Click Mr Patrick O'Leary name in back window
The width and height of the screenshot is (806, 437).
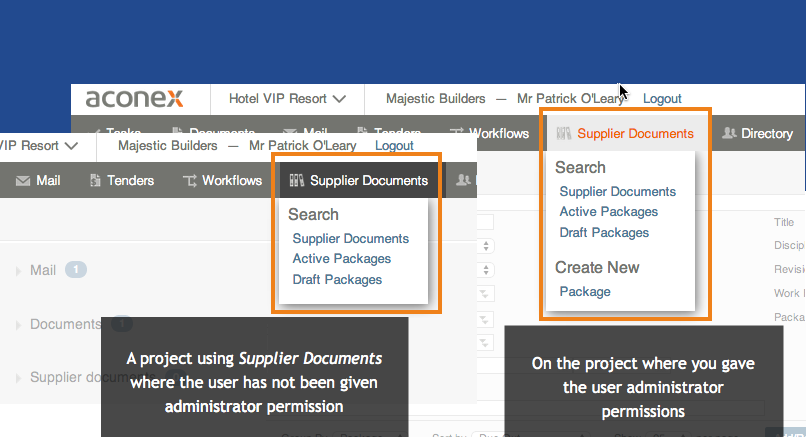tap(571, 99)
